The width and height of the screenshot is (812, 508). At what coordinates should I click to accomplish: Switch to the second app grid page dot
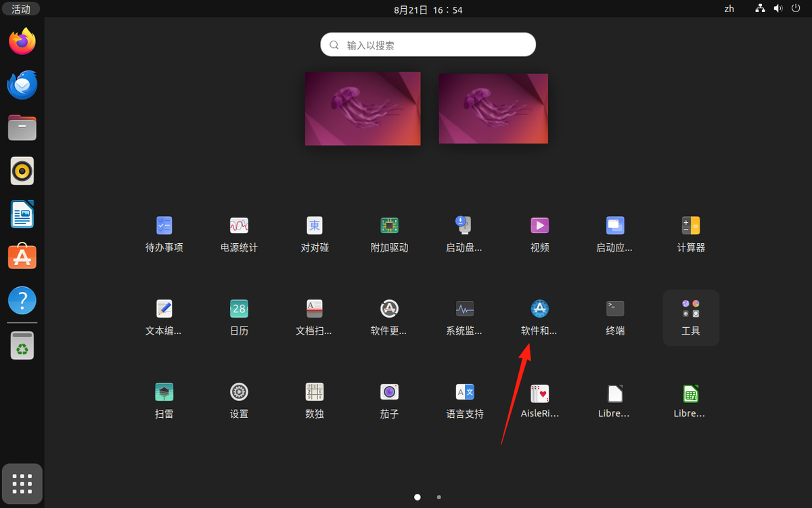[x=439, y=497]
